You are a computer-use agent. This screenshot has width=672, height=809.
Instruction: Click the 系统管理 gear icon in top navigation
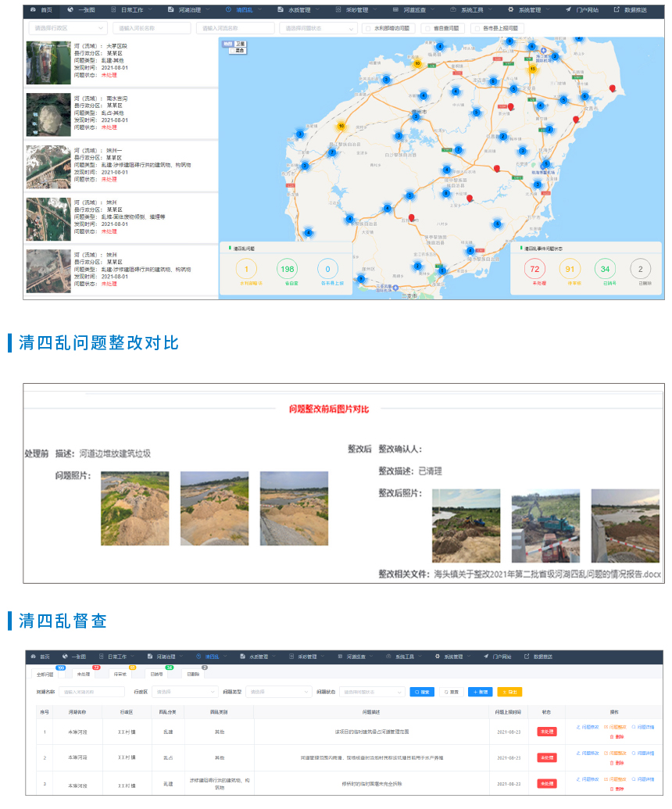tap(510, 9)
